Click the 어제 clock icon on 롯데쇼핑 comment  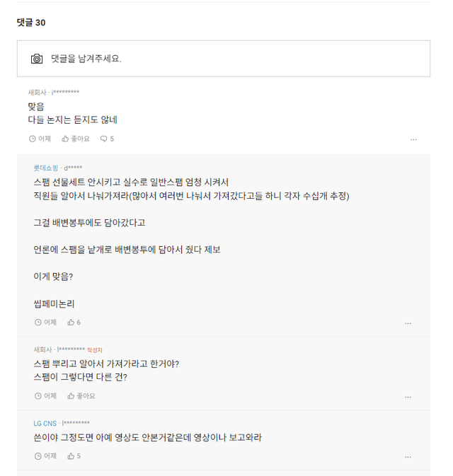click(38, 323)
